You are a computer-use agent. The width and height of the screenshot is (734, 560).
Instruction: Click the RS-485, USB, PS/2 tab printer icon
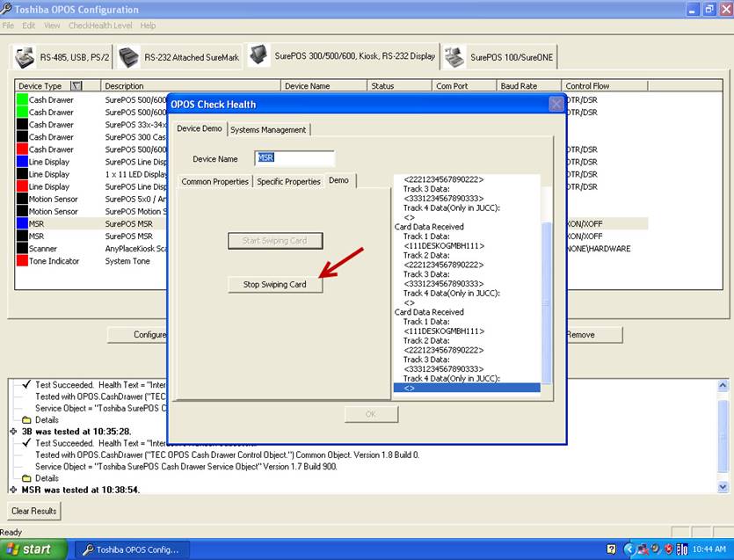25,58
